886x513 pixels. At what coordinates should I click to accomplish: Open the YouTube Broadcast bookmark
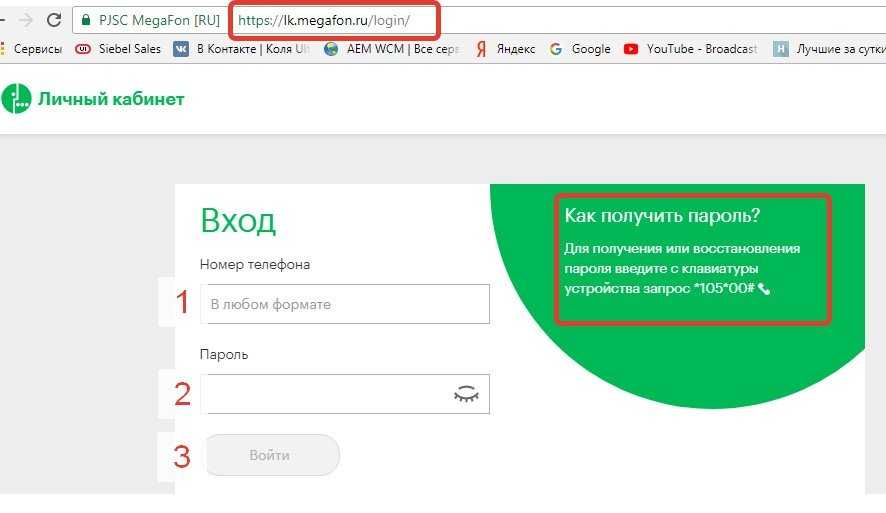click(690, 48)
